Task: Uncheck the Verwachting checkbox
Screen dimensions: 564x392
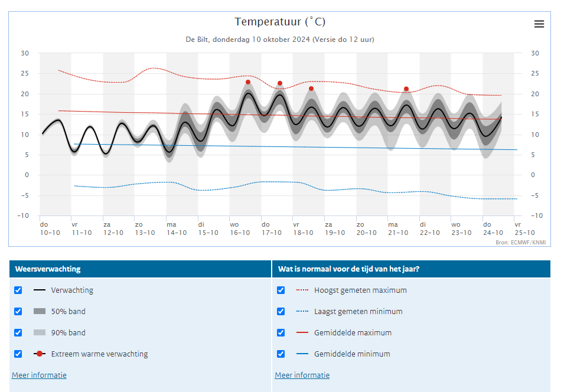Action: click(18, 290)
